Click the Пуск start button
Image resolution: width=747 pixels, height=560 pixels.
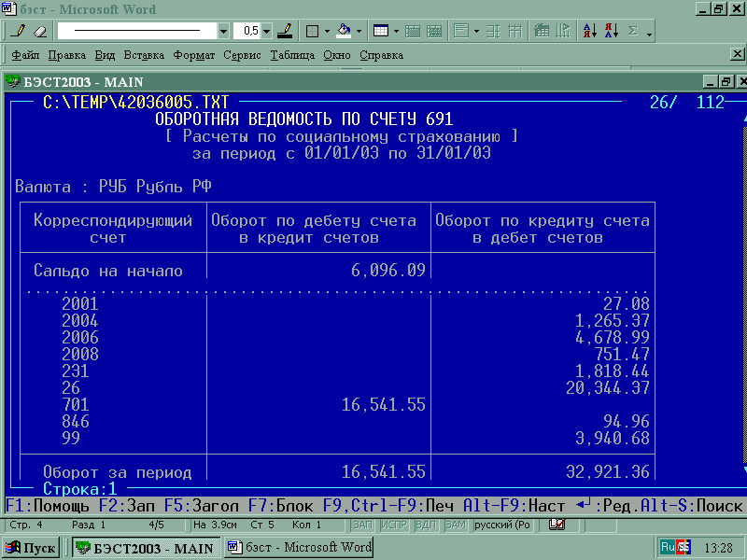tap(32, 548)
